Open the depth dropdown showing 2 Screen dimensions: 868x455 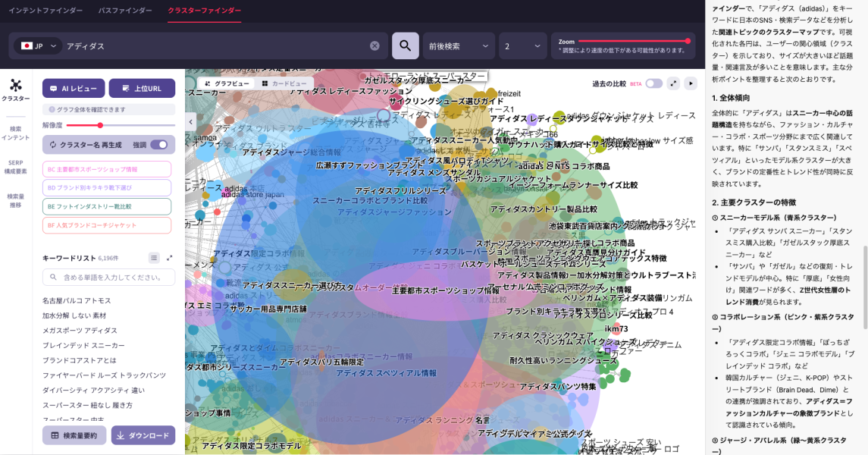point(521,46)
